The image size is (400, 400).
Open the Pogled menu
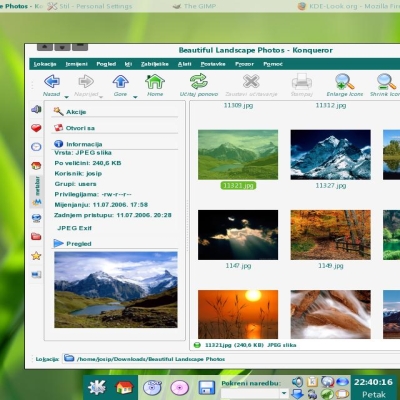click(x=106, y=64)
